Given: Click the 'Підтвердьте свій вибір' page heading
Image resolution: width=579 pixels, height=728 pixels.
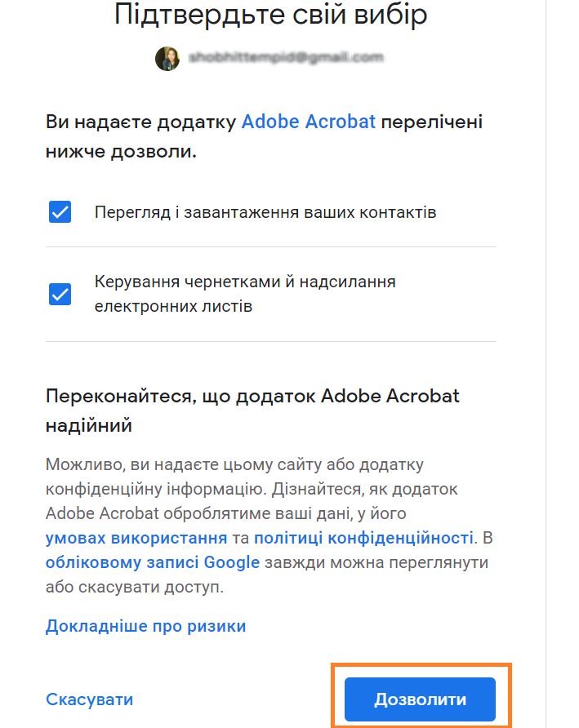Looking at the screenshot, I should (270, 15).
